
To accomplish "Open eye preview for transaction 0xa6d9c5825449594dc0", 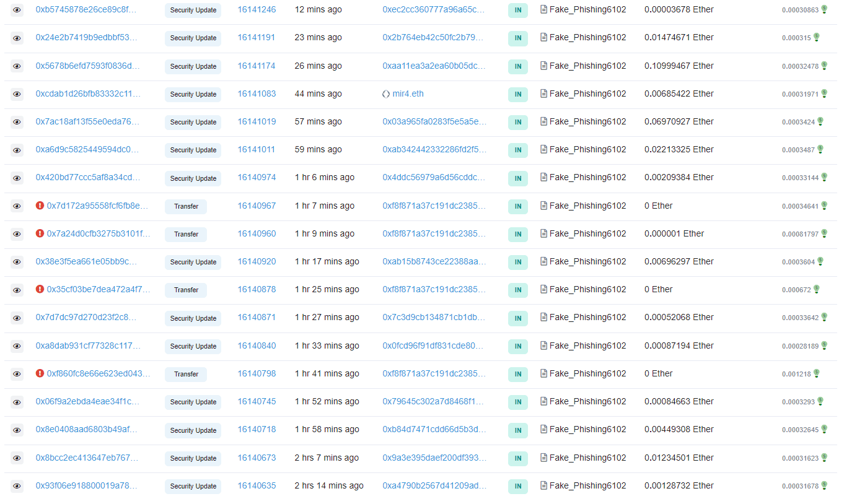I will (x=17, y=150).
